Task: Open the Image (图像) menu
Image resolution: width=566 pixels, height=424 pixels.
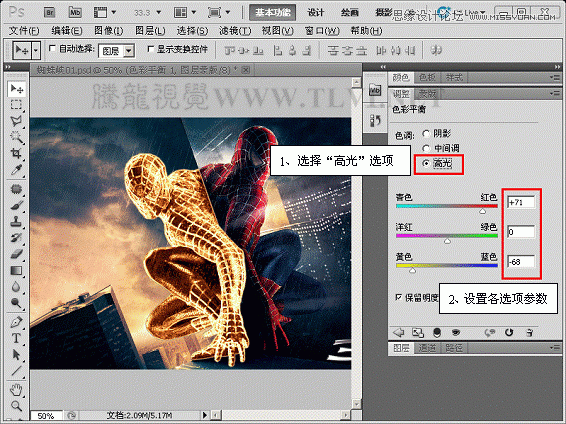Action: 109,31
